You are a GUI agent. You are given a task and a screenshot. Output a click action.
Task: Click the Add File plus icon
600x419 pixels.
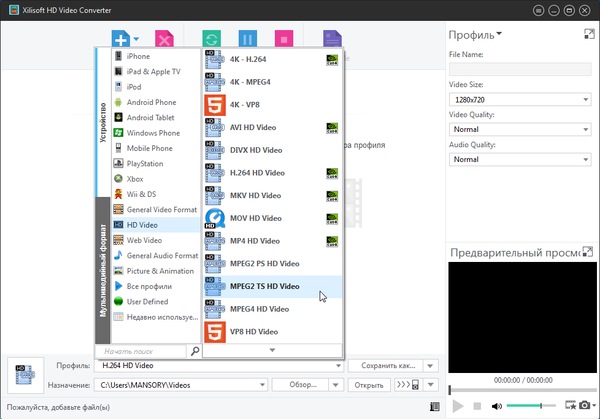click(120, 40)
